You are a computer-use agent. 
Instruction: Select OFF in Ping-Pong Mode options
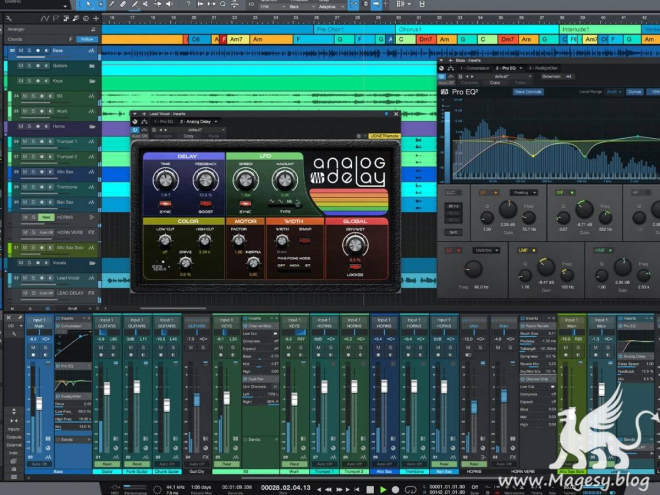coord(281,266)
